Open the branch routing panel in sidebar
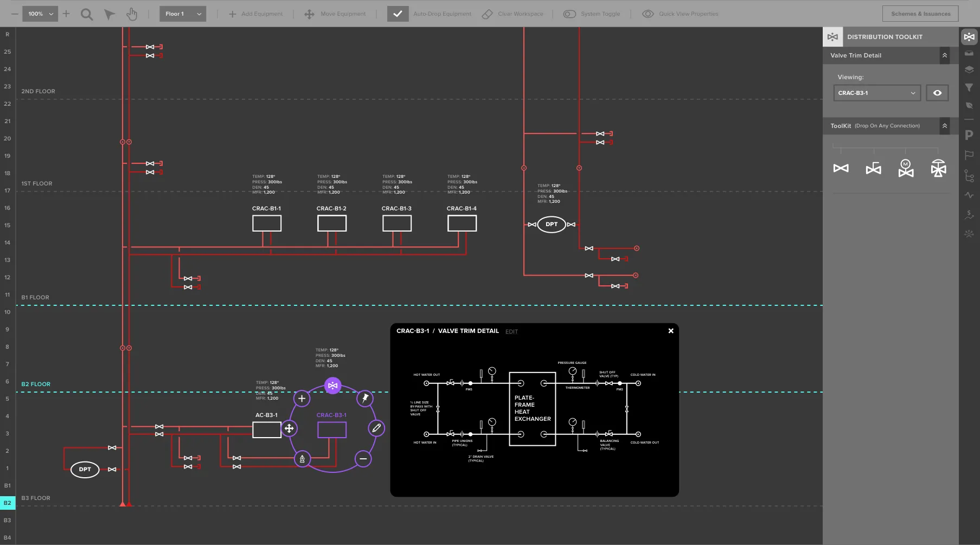This screenshot has width=980, height=545. [x=969, y=176]
